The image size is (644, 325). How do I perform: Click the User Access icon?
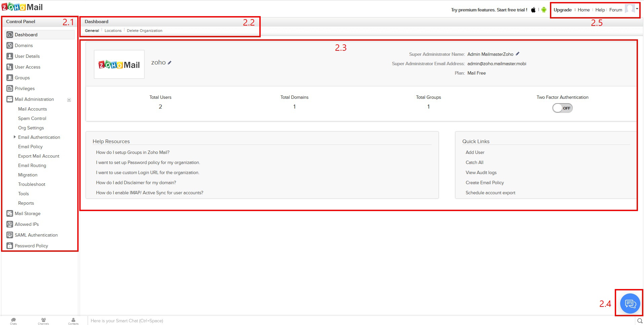10,67
